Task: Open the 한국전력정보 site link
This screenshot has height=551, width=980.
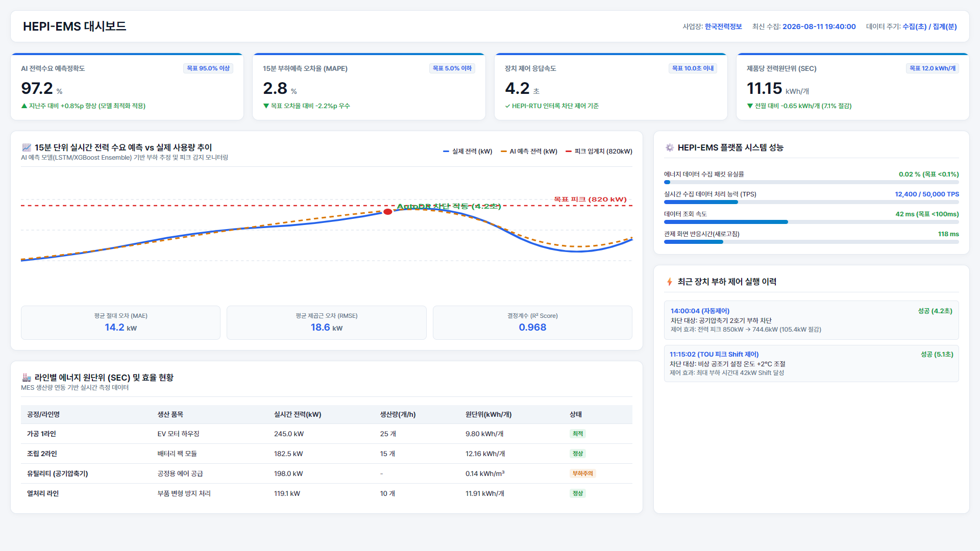Action: pyautogui.click(x=723, y=27)
